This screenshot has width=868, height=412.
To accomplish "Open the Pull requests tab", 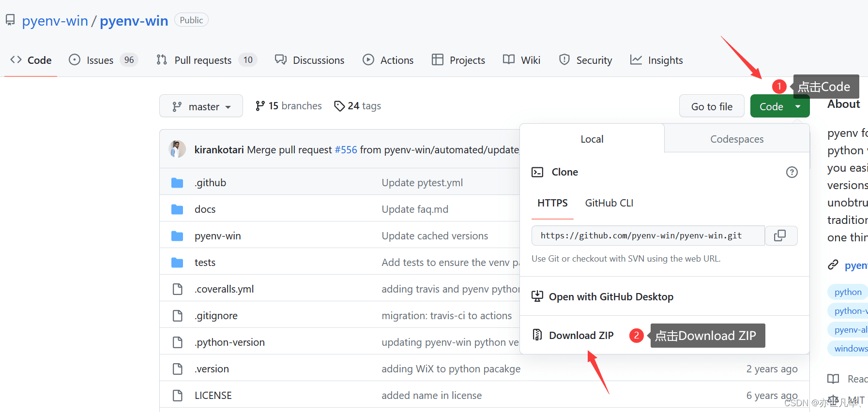I will pyautogui.click(x=207, y=60).
